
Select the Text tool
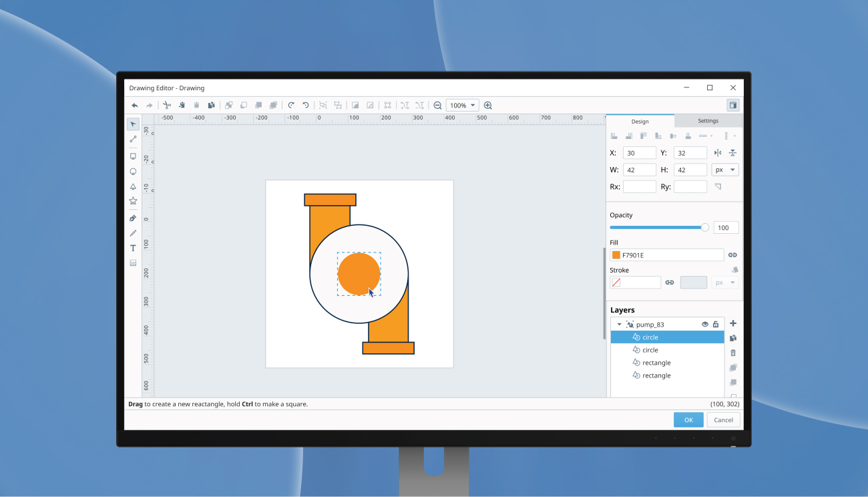[x=133, y=248]
